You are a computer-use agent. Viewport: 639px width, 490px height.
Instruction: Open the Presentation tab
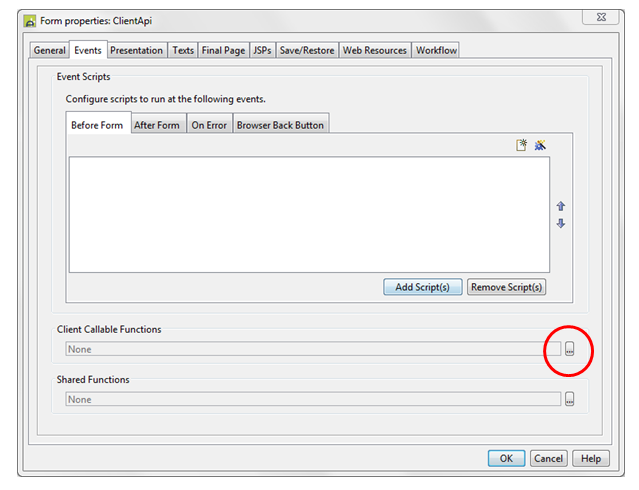(136, 50)
